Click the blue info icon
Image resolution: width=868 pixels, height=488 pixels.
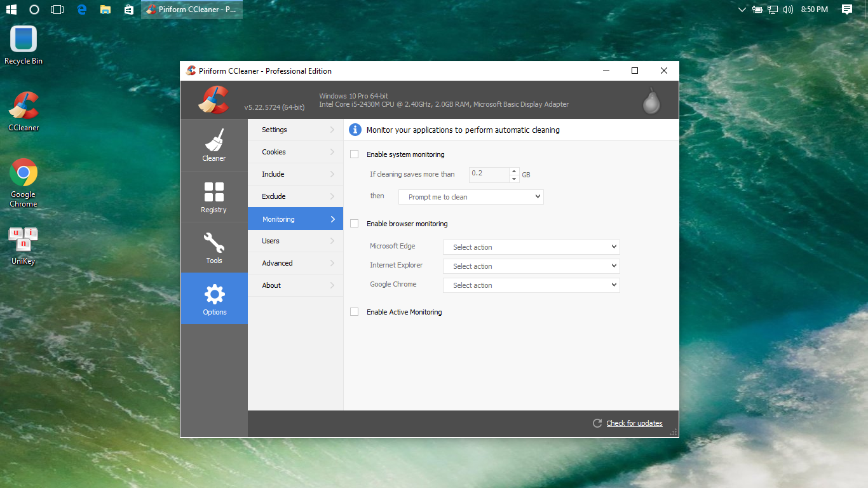(x=355, y=130)
